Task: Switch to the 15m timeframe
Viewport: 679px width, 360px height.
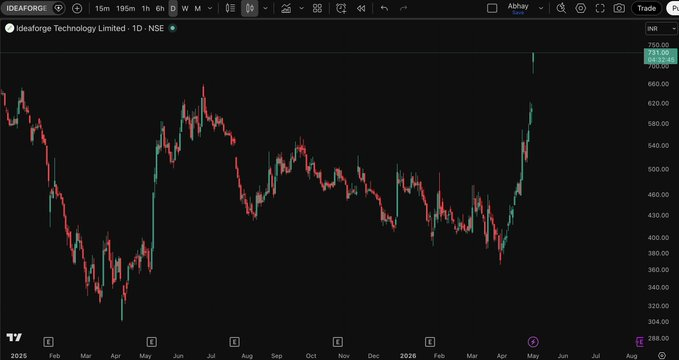Action: [x=102, y=8]
